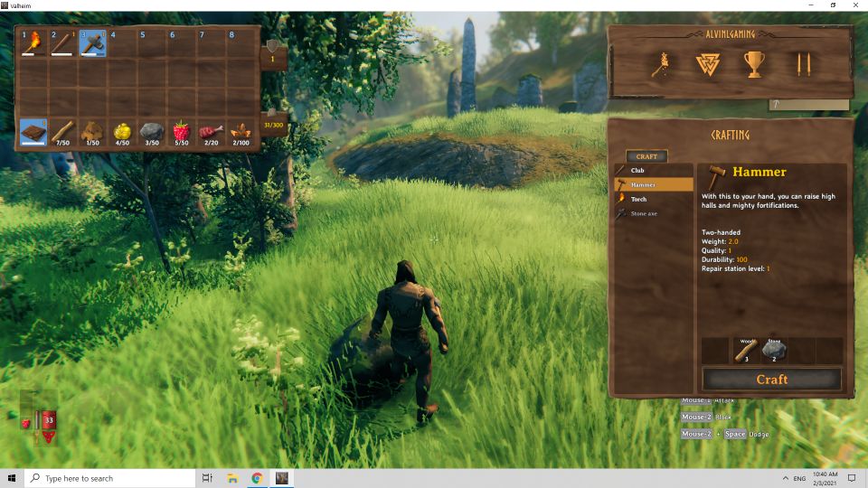Image resolution: width=868 pixels, height=488 pixels.
Task: Open Task View on the taskbar
Action: 207,478
